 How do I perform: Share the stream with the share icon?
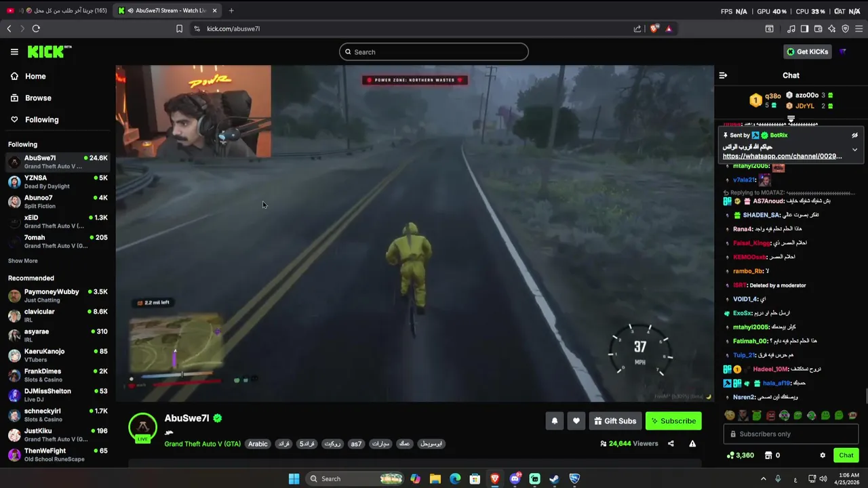point(671,443)
